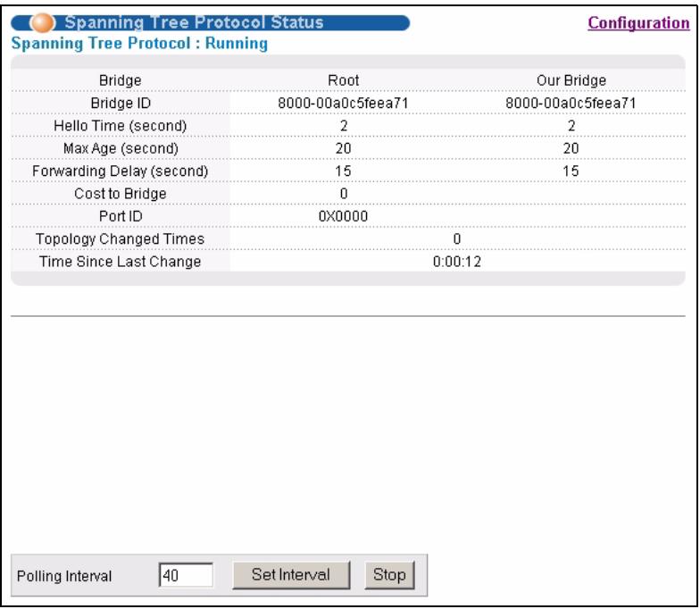
Task: Click the 'Time Since Last Change' label
Action: click(120, 262)
